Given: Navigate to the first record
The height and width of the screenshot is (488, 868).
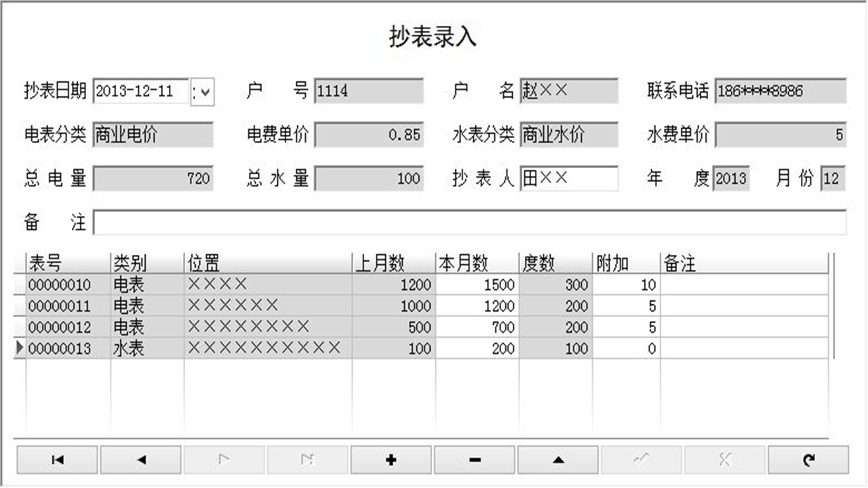Looking at the screenshot, I should (57, 459).
